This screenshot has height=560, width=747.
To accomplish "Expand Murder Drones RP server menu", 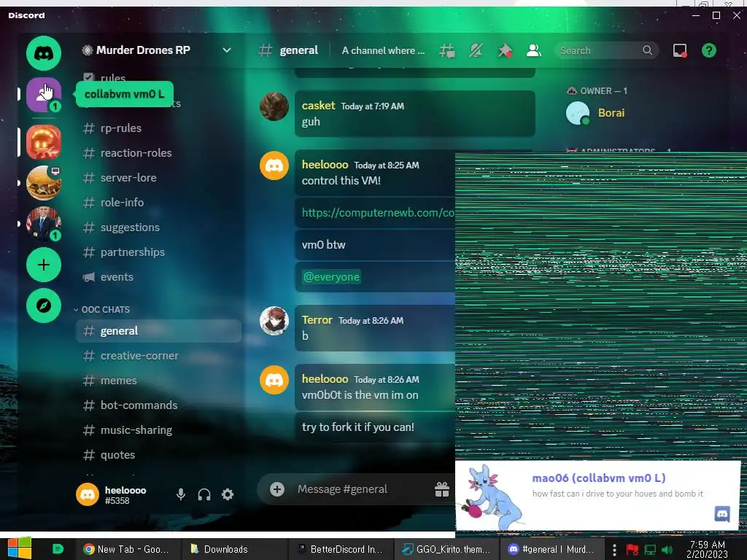I will (227, 50).
